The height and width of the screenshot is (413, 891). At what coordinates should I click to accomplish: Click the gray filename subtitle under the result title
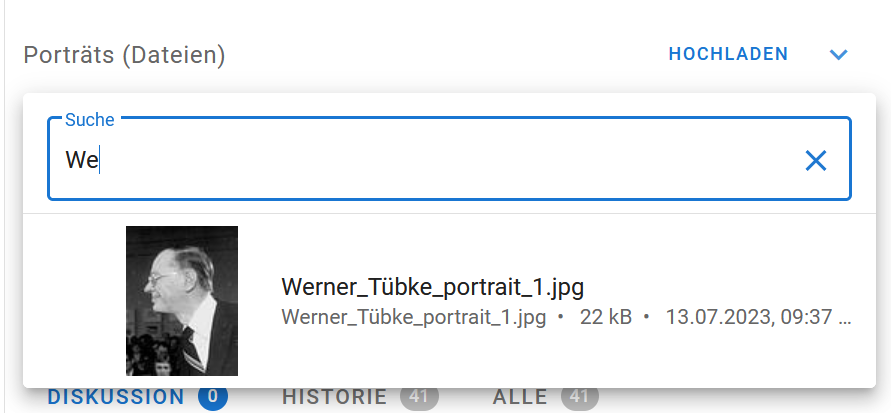point(414,318)
